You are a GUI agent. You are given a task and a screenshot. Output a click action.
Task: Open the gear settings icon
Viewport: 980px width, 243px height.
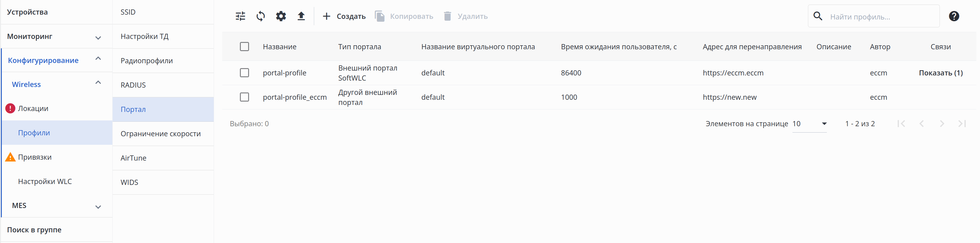click(281, 16)
